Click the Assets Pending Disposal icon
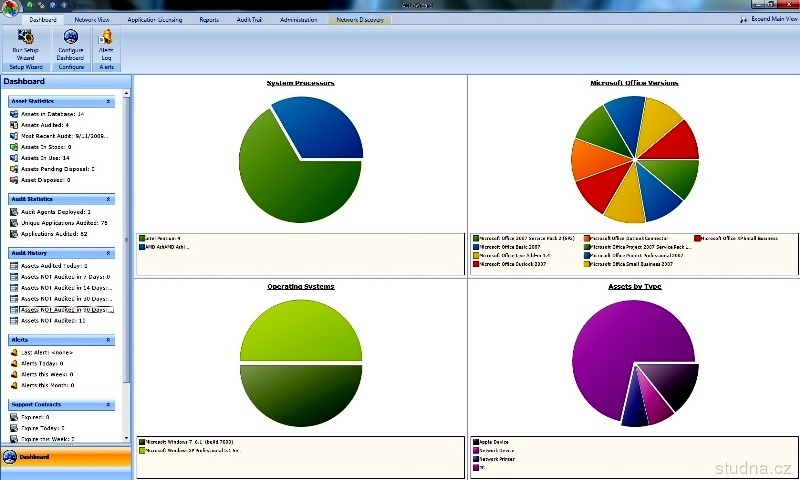This screenshot has width=800, height=480. 14,169
